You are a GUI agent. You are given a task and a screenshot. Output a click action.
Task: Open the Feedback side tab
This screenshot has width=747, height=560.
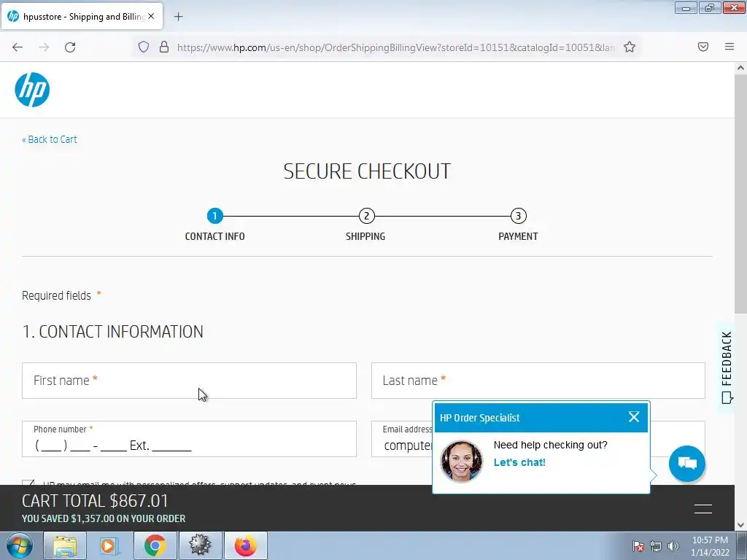coord(726,367)
